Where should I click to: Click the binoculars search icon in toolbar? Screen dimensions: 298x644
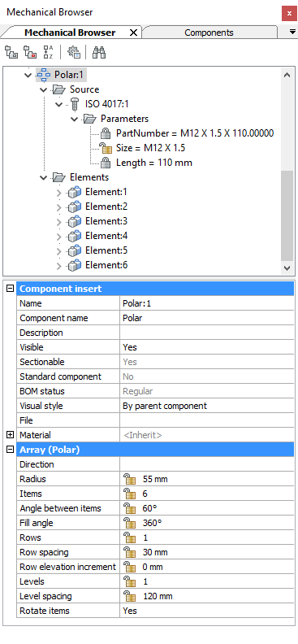[x=99, y=52]
